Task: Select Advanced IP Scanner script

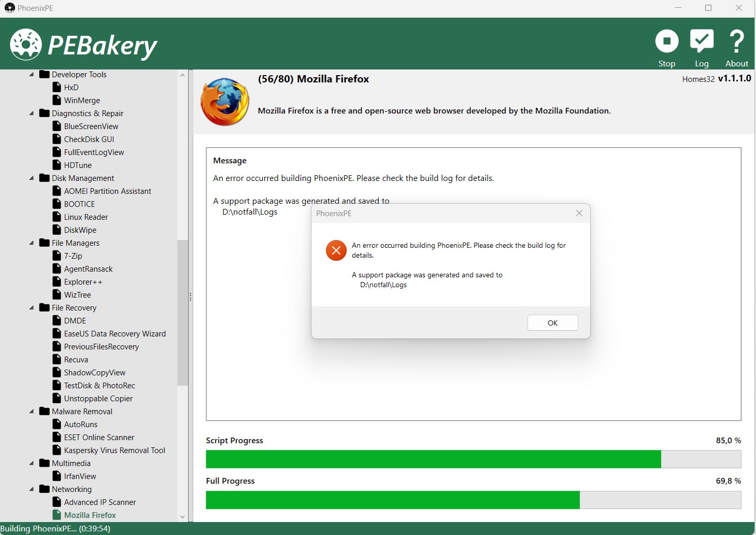Action: pyautogui.click(x=99, y=502)
